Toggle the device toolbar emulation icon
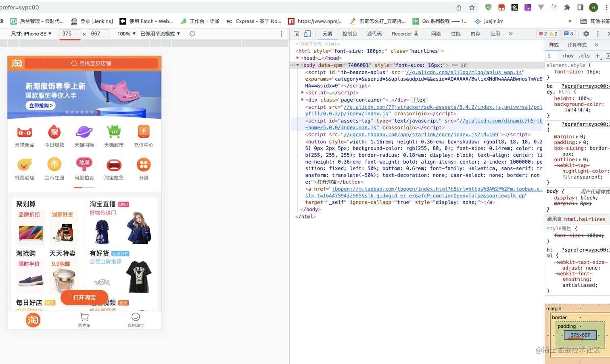The image size is (610, 364). pyautogui.click(x=307, y=34)
